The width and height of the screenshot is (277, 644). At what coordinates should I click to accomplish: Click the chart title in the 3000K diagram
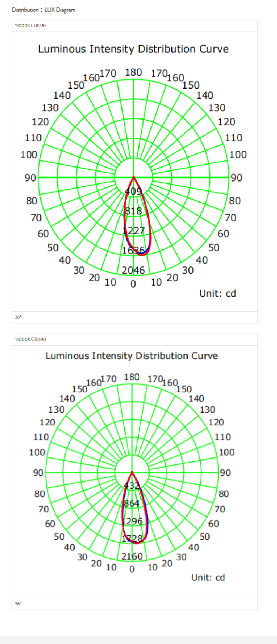pyautogui.click(x=133, y=49)
